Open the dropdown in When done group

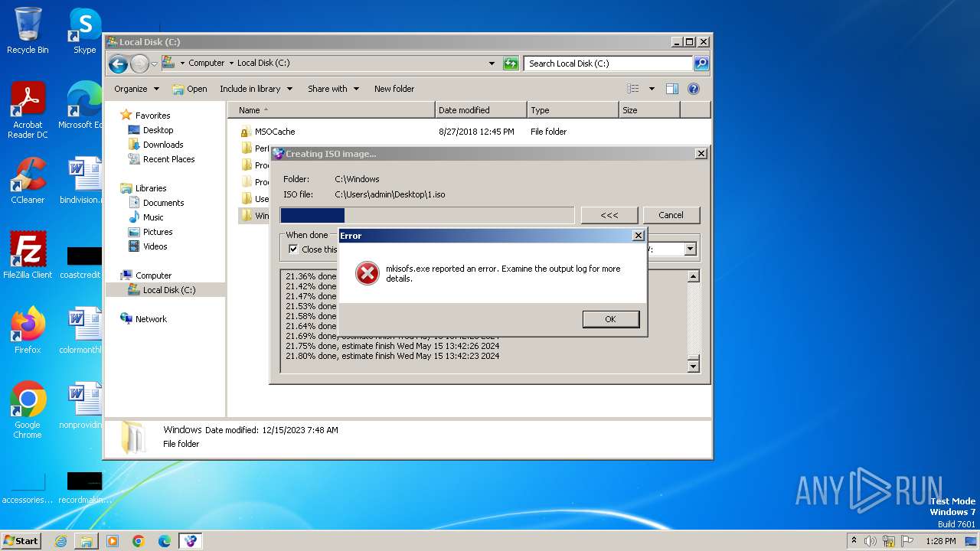tap(690, 249)
